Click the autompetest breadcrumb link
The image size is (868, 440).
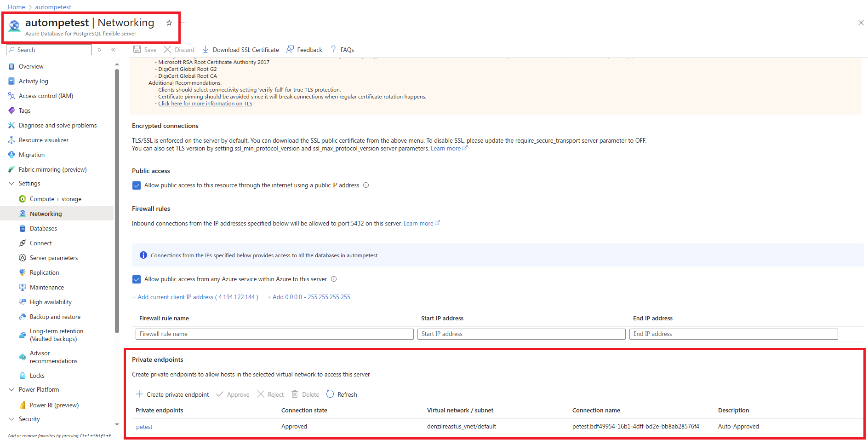[53, 7]
